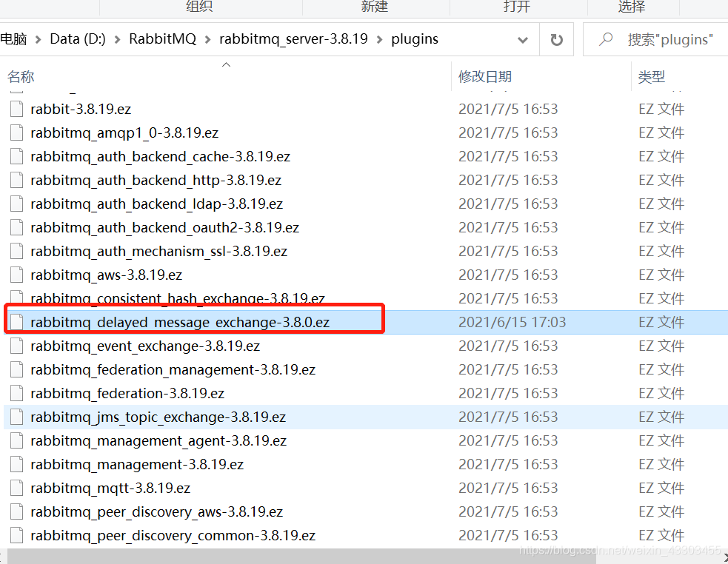728x564 pixels.
Task: Click file icon of rabbitmq_delayed_message_exchange-3.8.0.ez
Action: coord(17,322)
